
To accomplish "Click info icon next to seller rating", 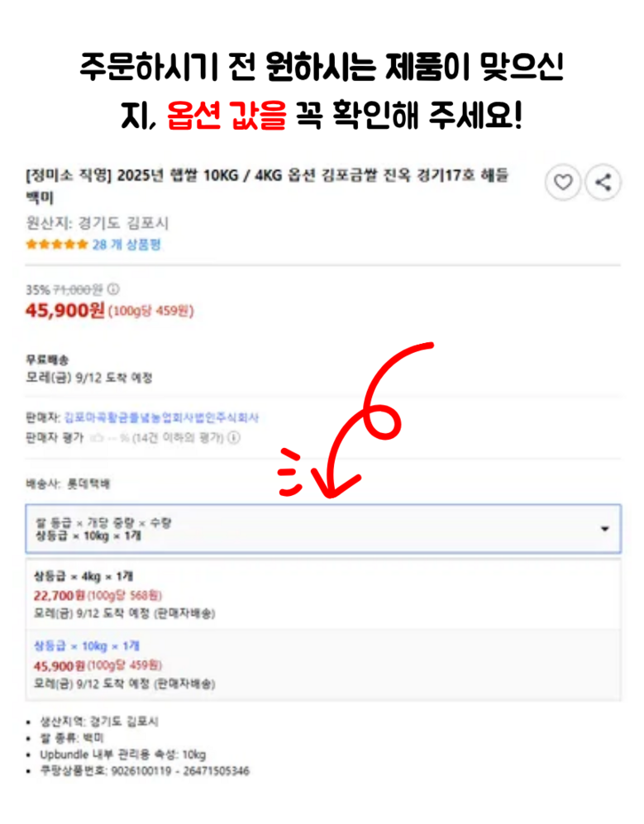I will pyautogui.click(x=234, y=437).
